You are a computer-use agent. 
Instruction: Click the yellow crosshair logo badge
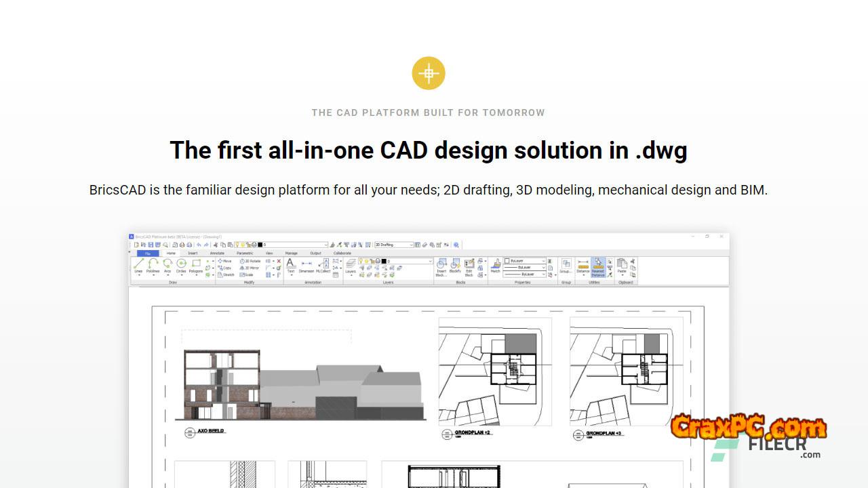[x=429, y=73]
